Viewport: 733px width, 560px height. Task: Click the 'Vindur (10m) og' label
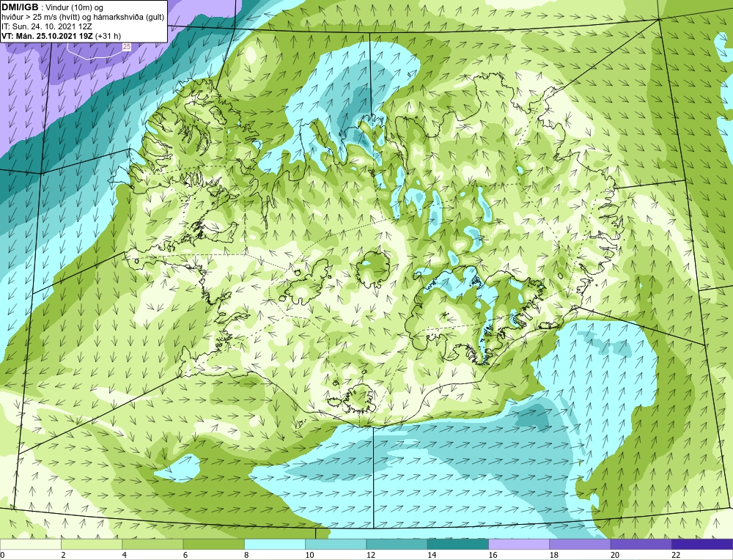[x=75, y=8]
